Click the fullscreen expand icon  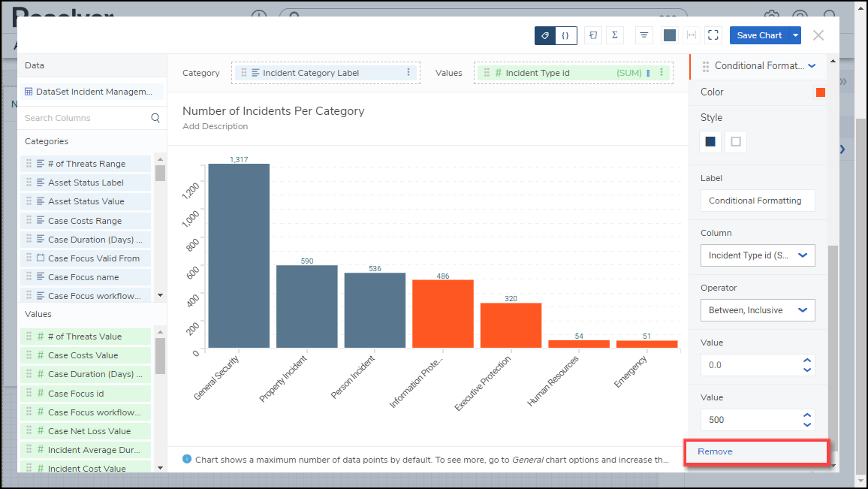coord(713,35)
